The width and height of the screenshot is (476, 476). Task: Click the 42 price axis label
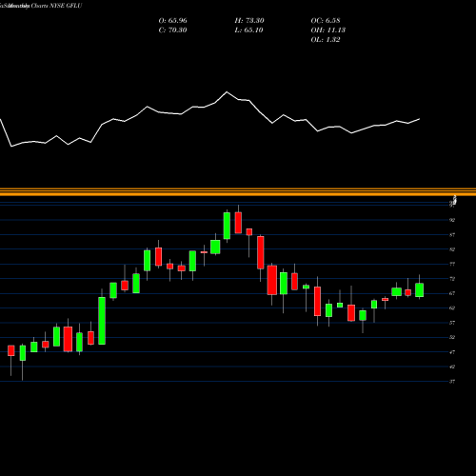tap(452, 367)
